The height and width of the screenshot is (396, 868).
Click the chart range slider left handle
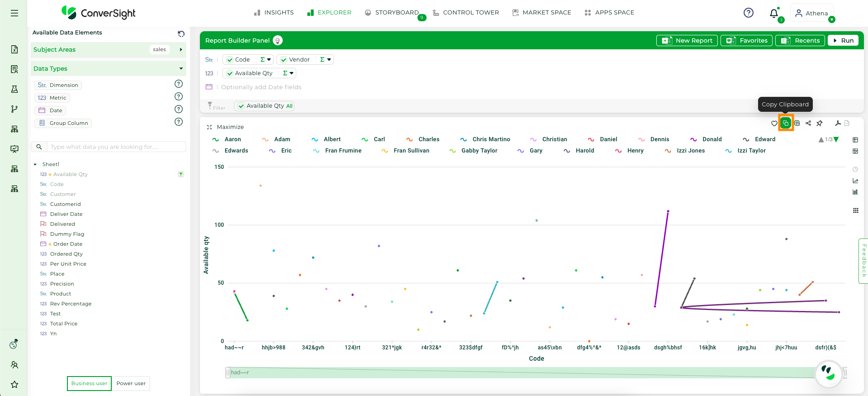(228, 373)
